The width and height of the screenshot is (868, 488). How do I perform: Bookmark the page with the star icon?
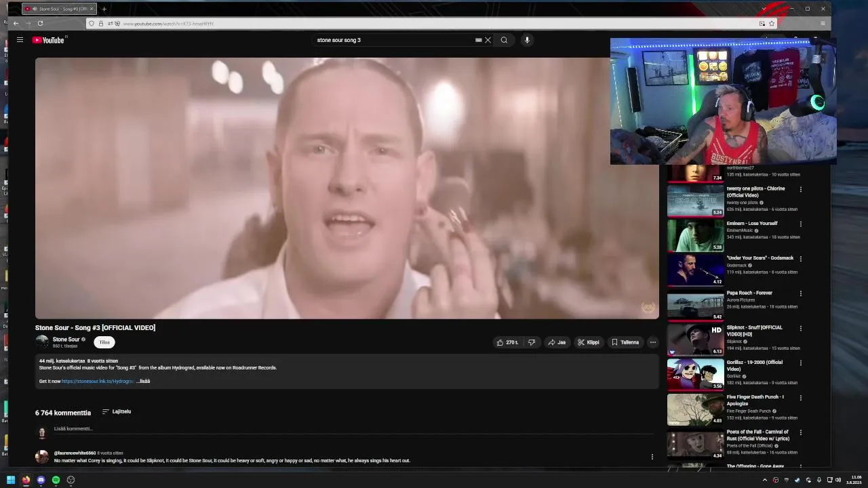point(772,23)
